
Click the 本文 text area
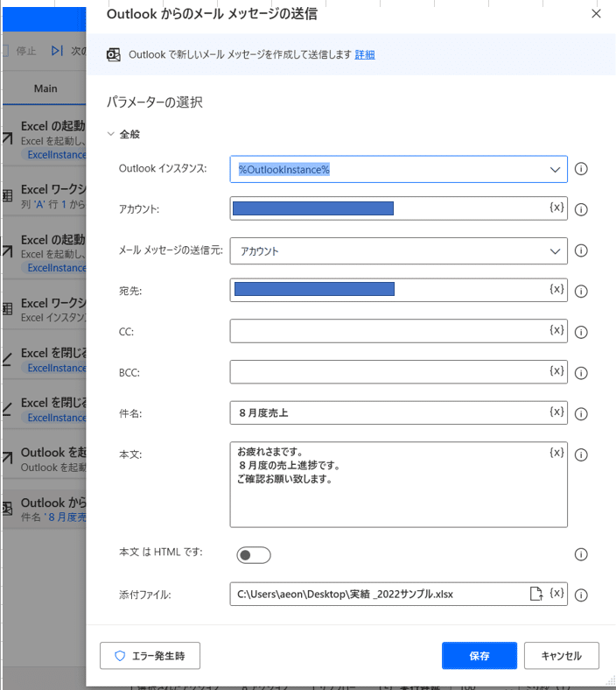pyautogui.click(x=398, y=484)
